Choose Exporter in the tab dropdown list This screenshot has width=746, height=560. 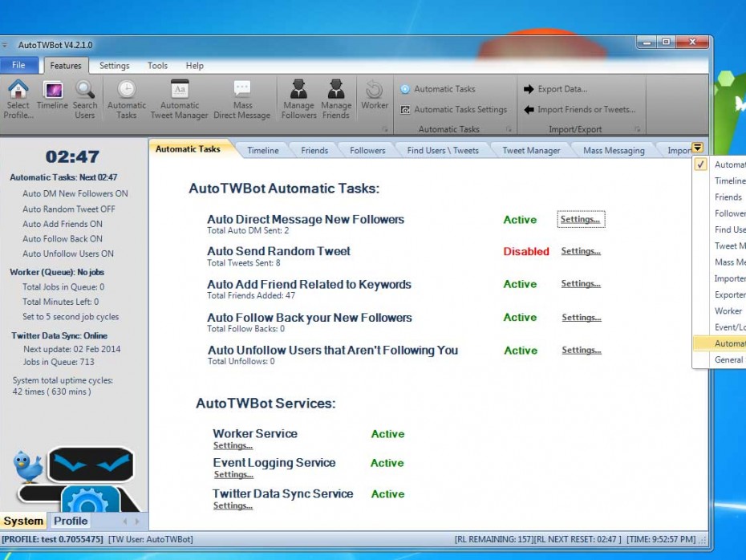pyautogui.click(x=720, y=294)
